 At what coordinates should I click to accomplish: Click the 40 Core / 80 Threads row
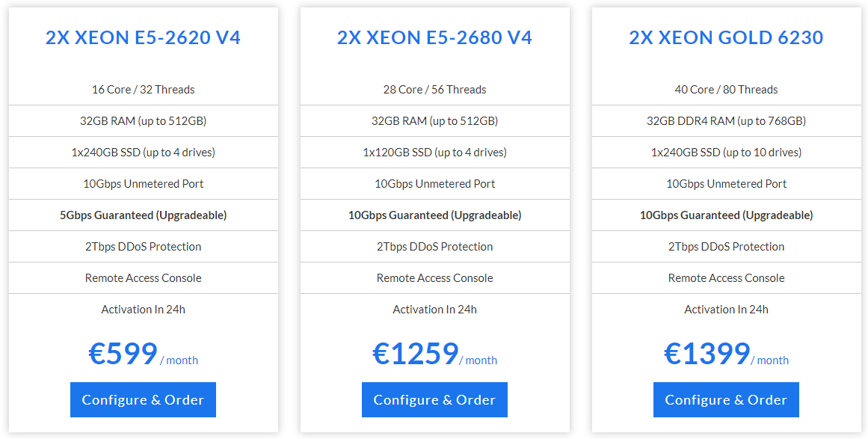point(726,90)
